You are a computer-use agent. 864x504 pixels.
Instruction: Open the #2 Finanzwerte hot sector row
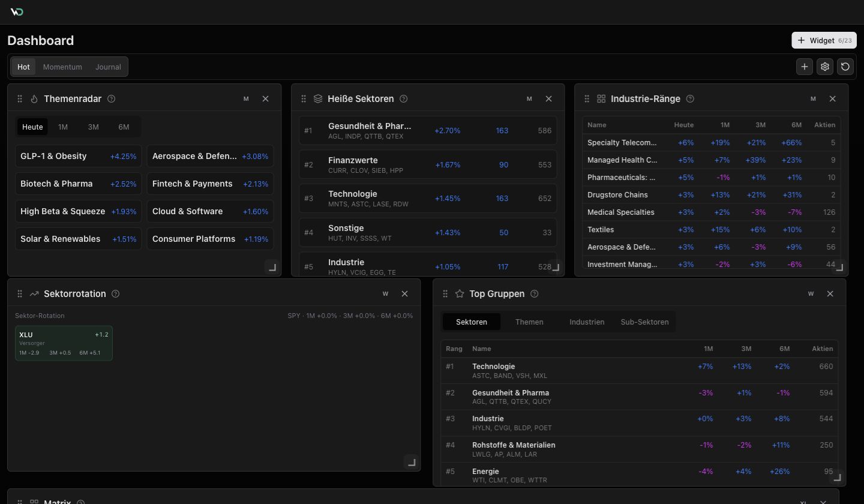428,164
